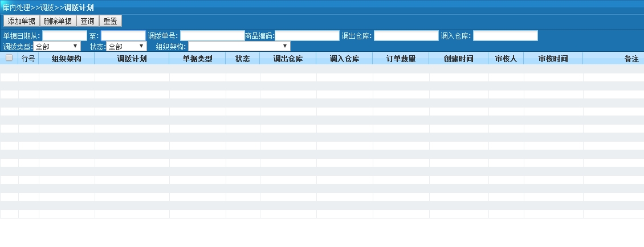
Task: Focus the 单据日期从 start date field
Action: (x=64, y=36)
